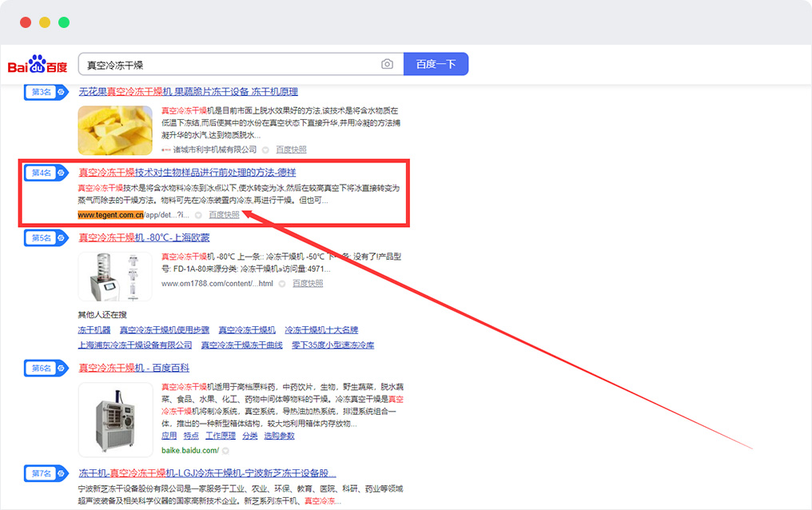
Task: Click the 百度一下 search button
Action: point(436,64)
